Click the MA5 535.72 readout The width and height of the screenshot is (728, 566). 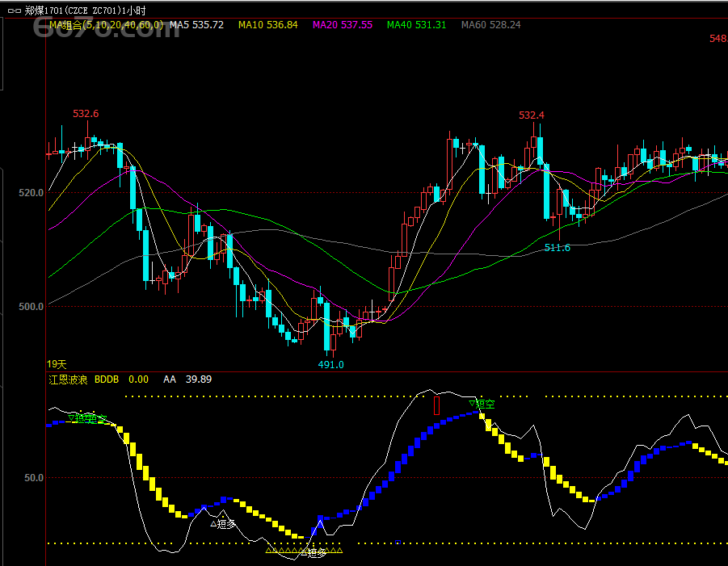pyautogui.click(x=197, y=25)
